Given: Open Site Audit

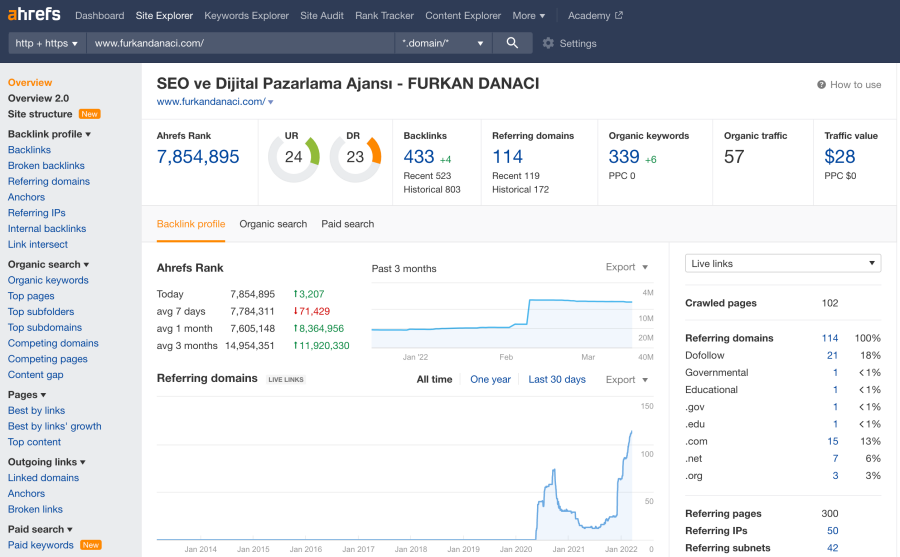Looking at the screenshot, I should [321, 16].
